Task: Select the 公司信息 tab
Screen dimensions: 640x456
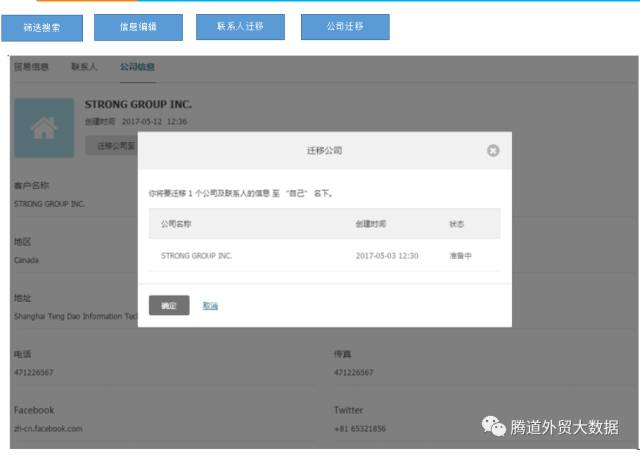Action: [137, 67]
